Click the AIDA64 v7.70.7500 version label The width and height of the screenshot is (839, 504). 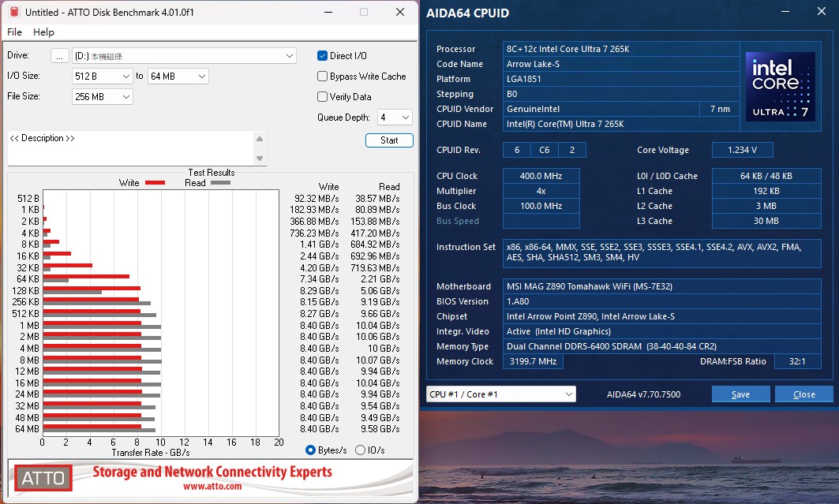coord(643,394)
